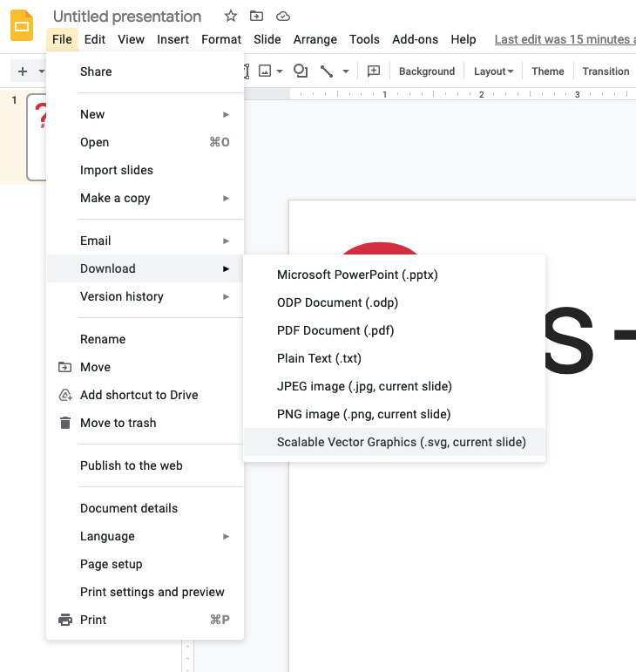Click the add comment toolbar icon
Screen dimensions: 636x672
(x=374, y=71)
